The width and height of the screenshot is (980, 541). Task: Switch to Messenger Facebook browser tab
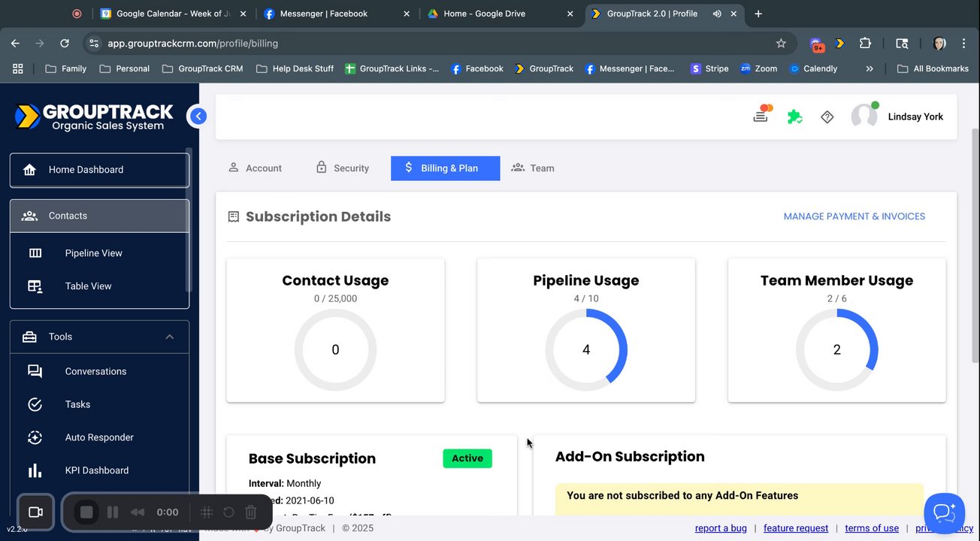pyautogui.click(x=337, y=14)
